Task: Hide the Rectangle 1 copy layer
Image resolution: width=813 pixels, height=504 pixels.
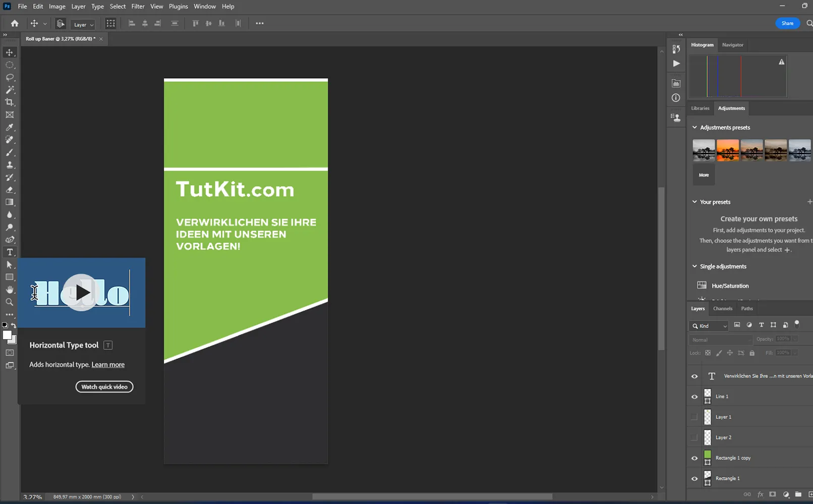Action: point(694,458)
